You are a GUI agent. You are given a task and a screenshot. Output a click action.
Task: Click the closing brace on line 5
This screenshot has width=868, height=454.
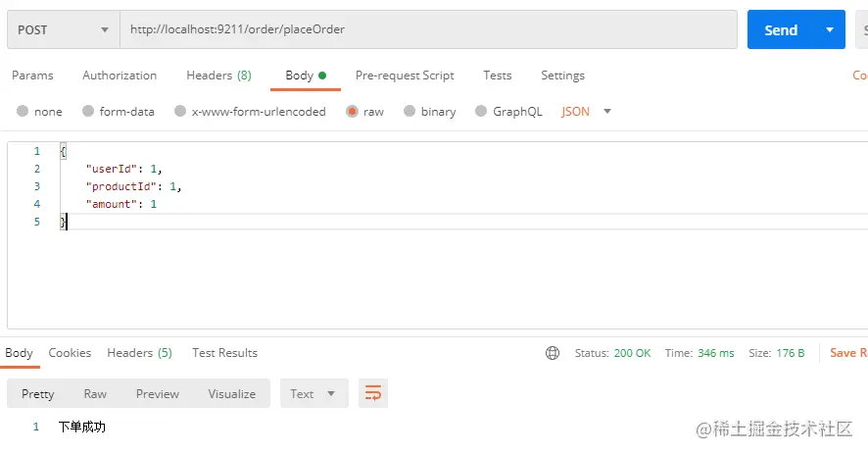tap(63, 222)
